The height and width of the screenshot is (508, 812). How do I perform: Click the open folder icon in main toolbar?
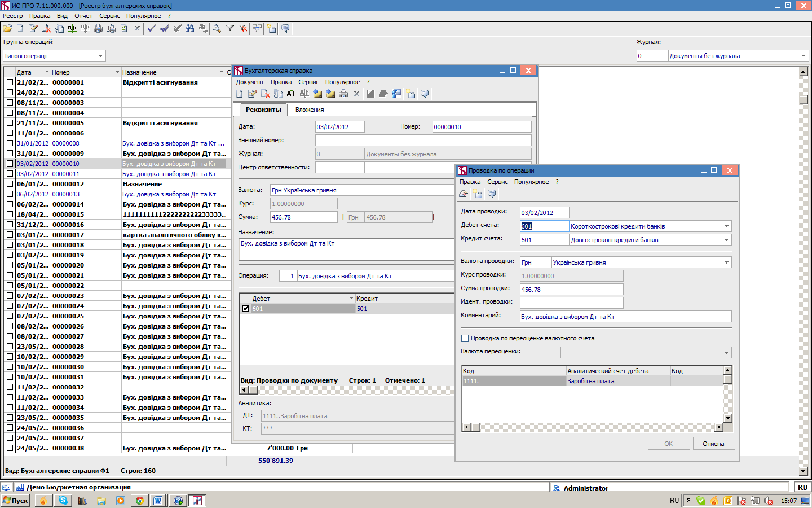pyautogui.click(x=7, y=28)
